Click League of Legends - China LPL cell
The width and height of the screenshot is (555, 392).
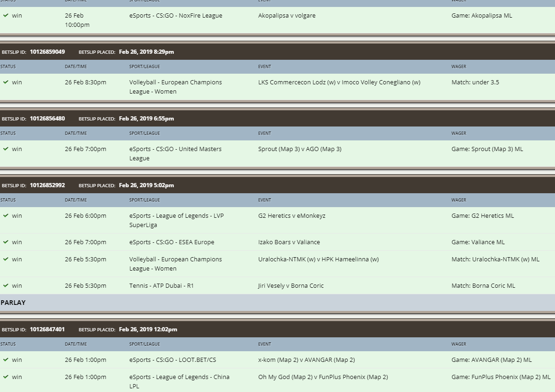pos(179,381)
